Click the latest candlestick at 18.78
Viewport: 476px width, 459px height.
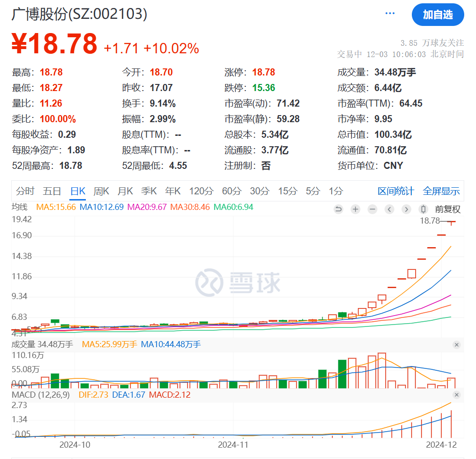[x=451, y=222]
